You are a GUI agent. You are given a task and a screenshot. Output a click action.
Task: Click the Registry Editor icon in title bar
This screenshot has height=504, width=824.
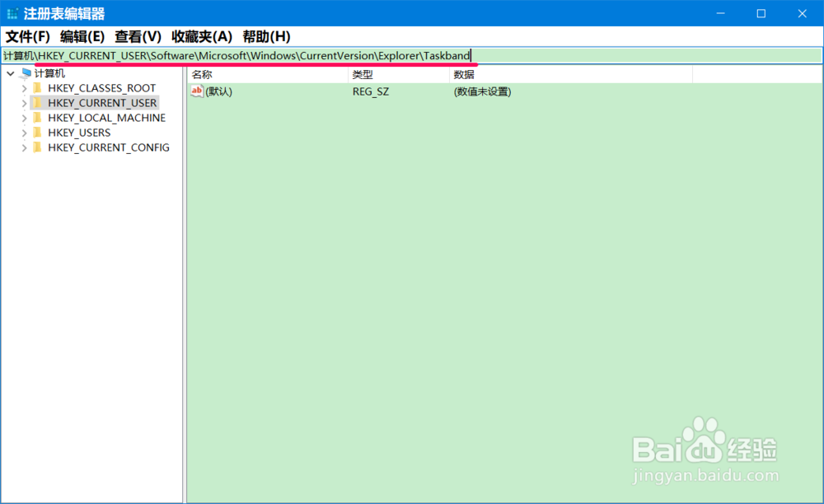click(x=12, y=13)
